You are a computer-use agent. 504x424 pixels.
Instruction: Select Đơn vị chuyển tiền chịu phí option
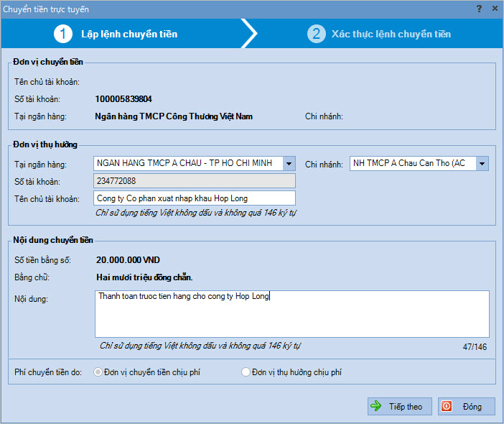[98, 372]
